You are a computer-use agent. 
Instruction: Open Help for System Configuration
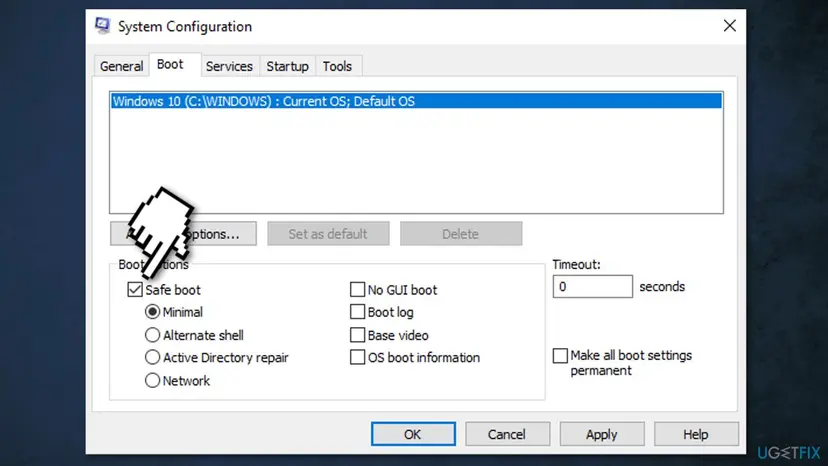coord(696,434)
